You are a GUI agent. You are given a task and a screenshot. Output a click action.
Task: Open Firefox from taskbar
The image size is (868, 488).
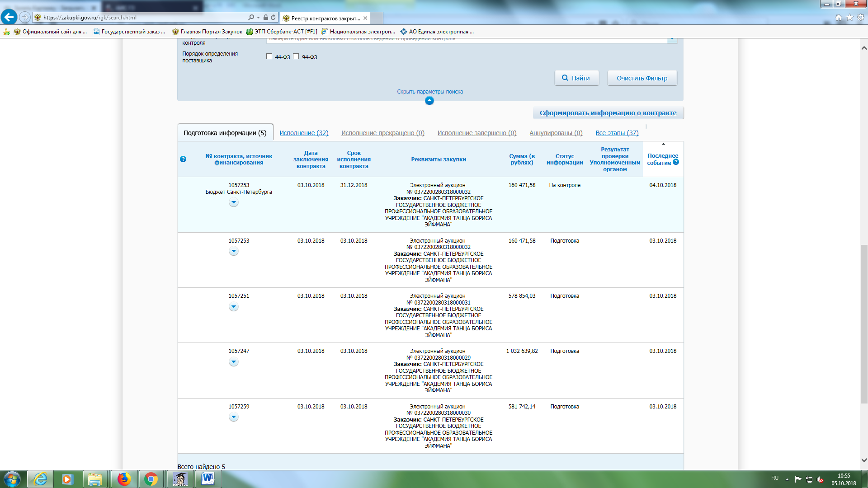point(123,479)
